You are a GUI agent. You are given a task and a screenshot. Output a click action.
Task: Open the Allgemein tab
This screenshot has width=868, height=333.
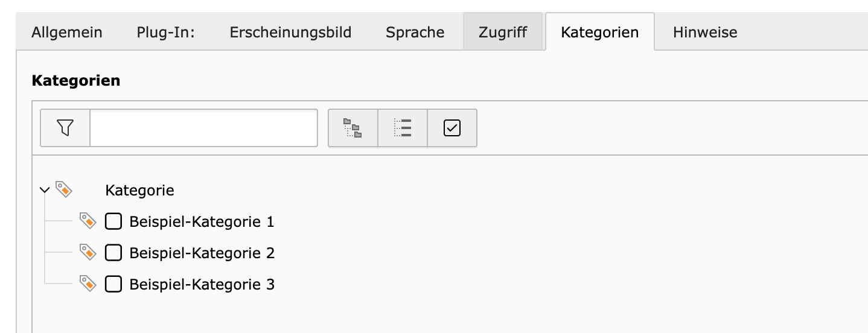(x=67, y=32)
